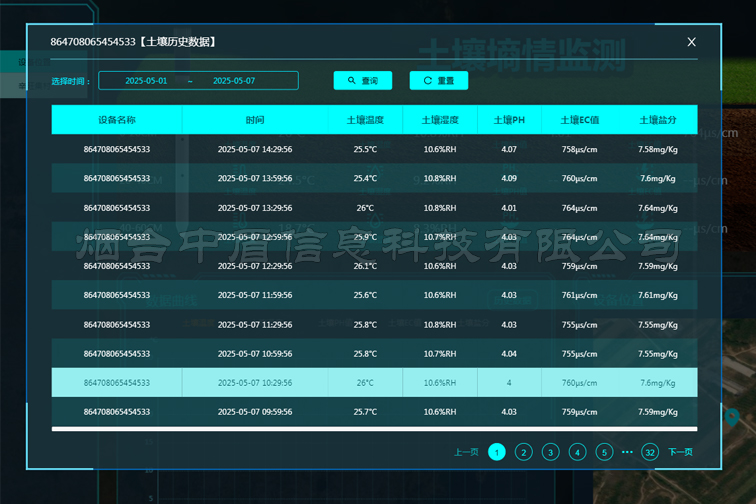Screen dimensions: 756x504
Task: Select the row timed 2025-05-07 14:29:56
Action: (374, 149)
